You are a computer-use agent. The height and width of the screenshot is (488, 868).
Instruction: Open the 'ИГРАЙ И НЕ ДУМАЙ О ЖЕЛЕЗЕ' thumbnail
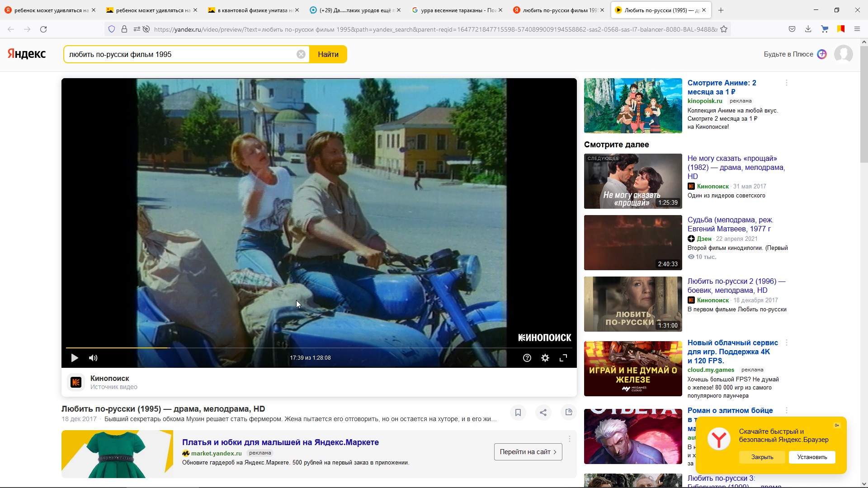tap(633, 369)
